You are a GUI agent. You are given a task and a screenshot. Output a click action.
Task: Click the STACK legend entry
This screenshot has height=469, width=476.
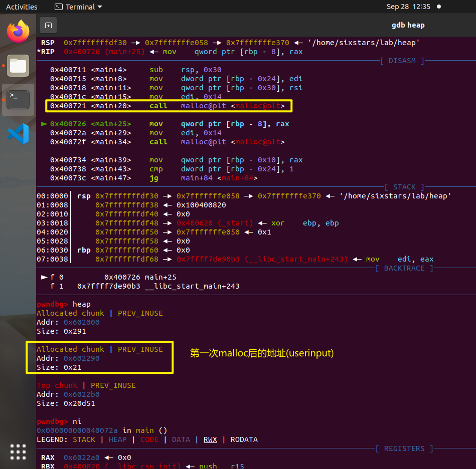(84, 439)
